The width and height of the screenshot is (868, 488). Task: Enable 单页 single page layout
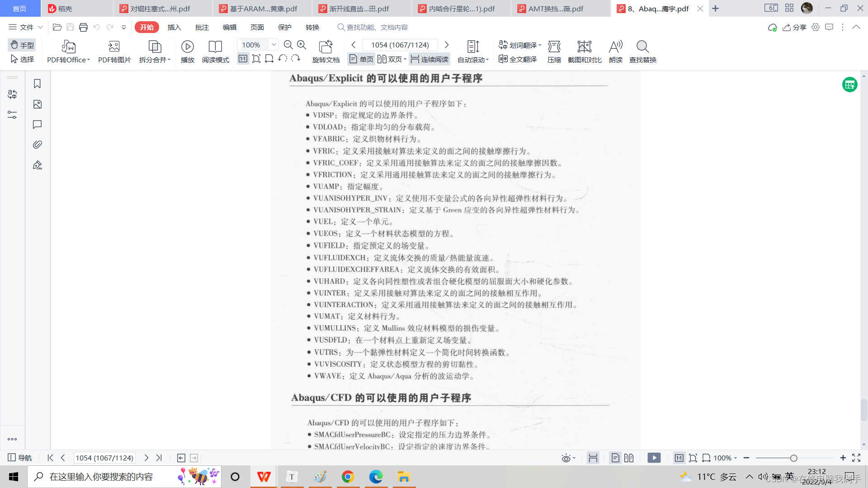(361, 59)
